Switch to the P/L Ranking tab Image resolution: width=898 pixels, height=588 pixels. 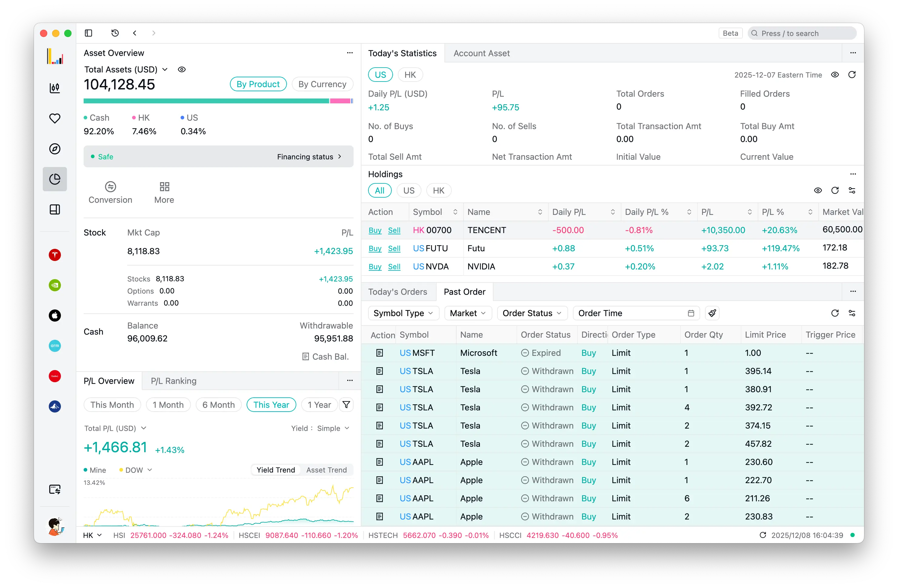click(x=174, y=381)
